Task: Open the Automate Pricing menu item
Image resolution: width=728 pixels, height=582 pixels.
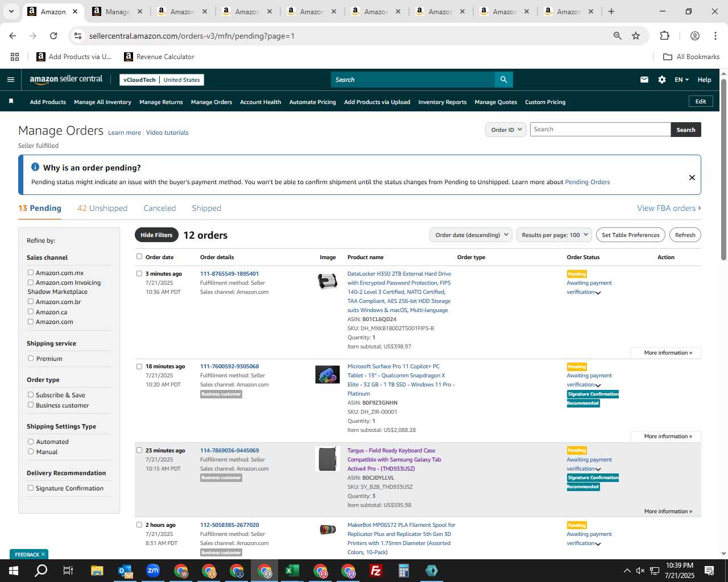Action: click(x=313, y=102)
